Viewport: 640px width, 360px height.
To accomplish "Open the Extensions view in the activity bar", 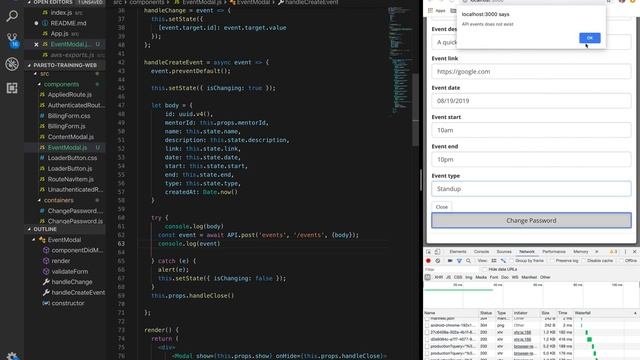I will pos(12,88).
